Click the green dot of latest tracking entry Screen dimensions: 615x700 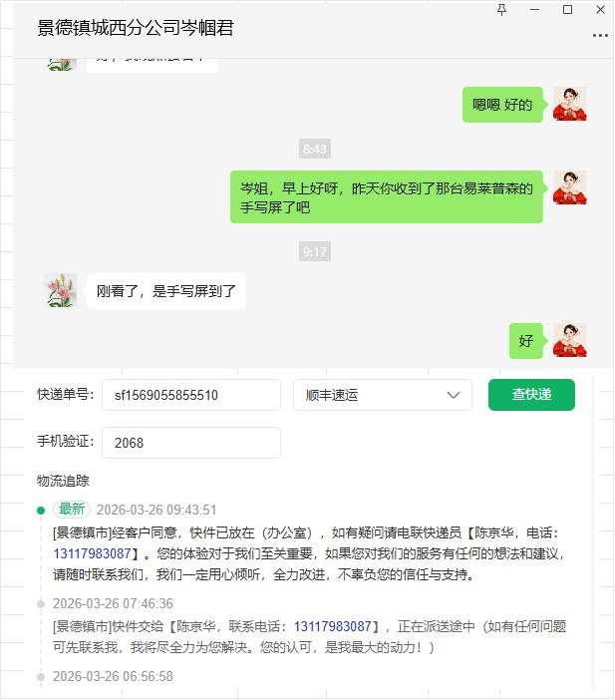41,511
